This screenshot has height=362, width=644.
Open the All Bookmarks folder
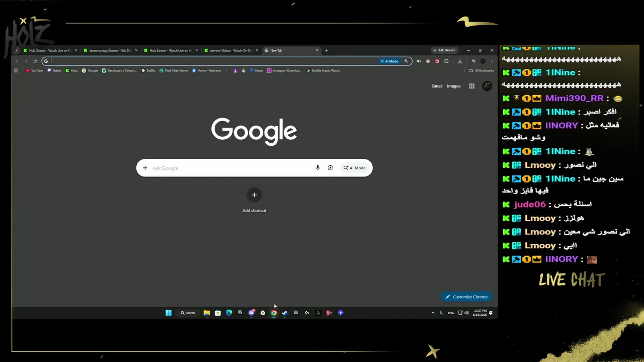pos(481,70)
